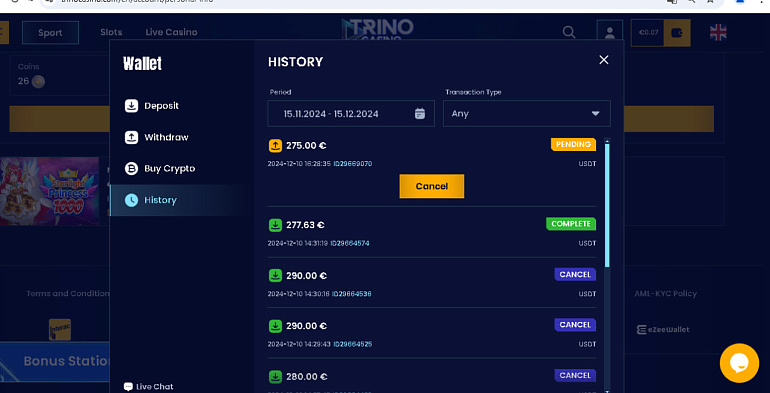Image resolution: width=770 pixels, height=393 pixels.
Task: Open the Terms and Conditions link
Action: 68,293
